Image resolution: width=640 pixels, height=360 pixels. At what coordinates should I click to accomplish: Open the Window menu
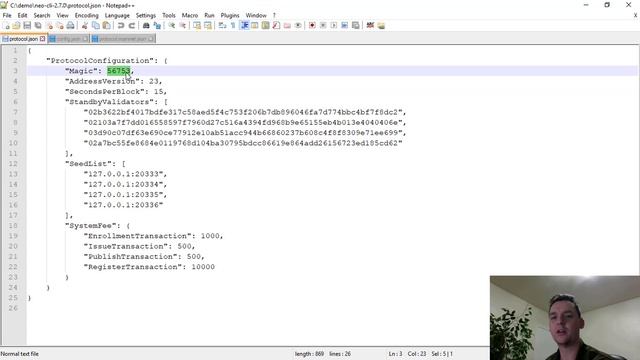pyautogui.click(x=256, y=15)
